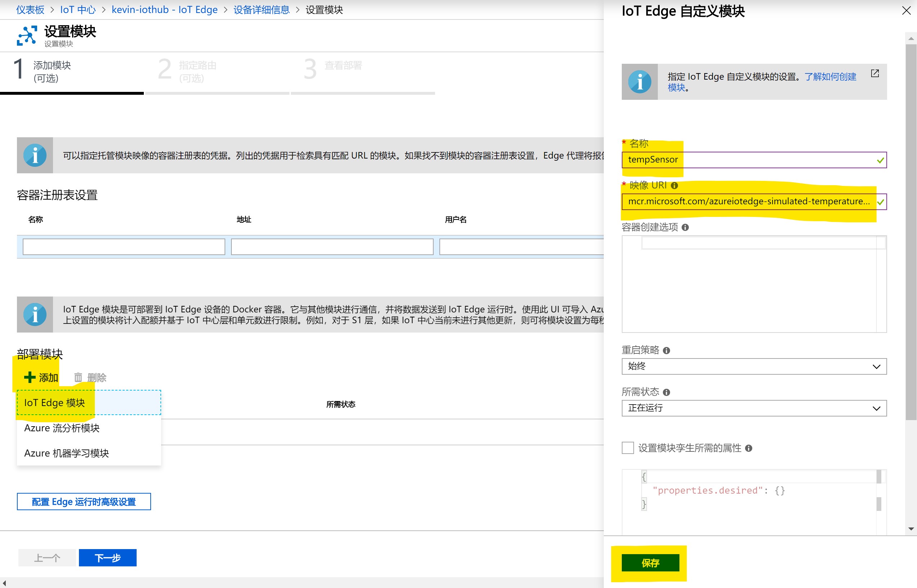This screenshot has height=588, width=917.
Task: Click the right panel vertical scrollbar
Action: pyautogui.click(x=911, y=232)
